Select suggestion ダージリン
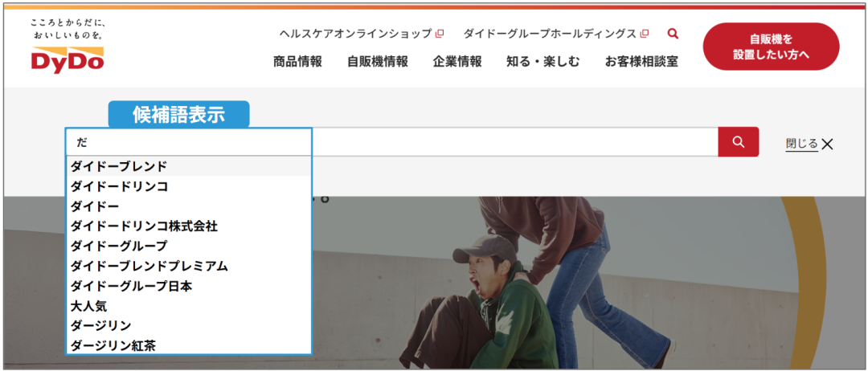868x371 pixels. (x=189, y=326)
